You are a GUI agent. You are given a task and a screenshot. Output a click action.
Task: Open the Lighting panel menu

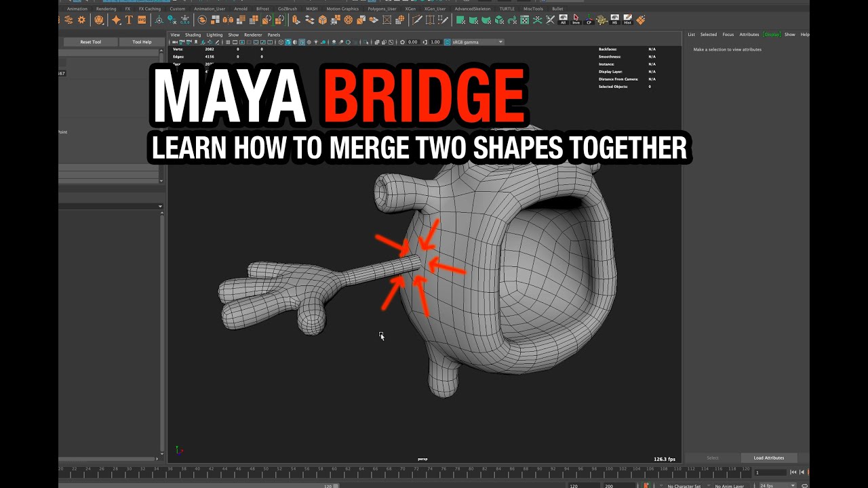pos(214,35)
